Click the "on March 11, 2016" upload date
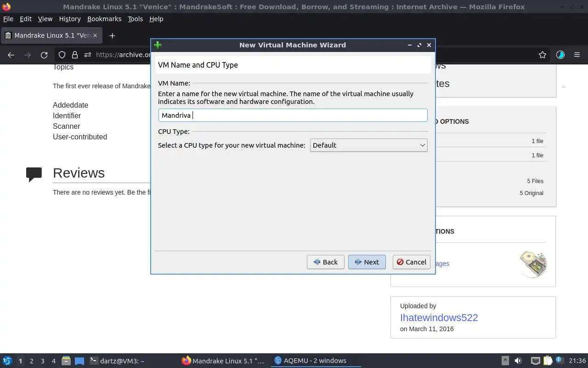 (427, 329)
